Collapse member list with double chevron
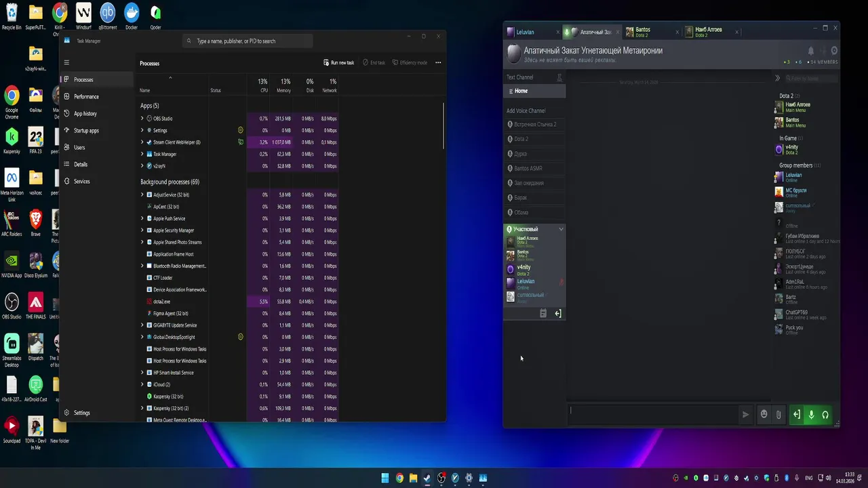Image resolution: width=868 pixels, height=488 pixels. coord(778,78)
